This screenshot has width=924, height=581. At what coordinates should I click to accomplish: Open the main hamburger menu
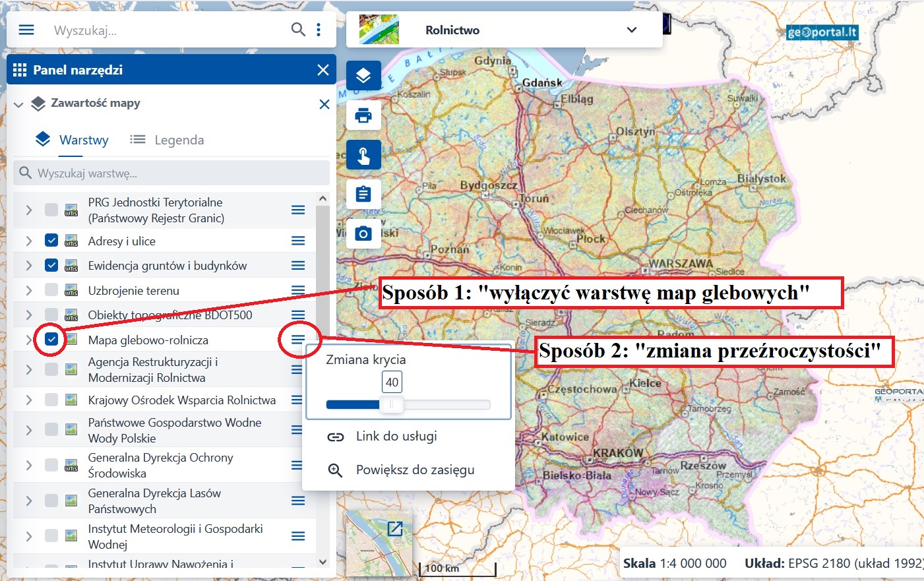pos(26,30)
